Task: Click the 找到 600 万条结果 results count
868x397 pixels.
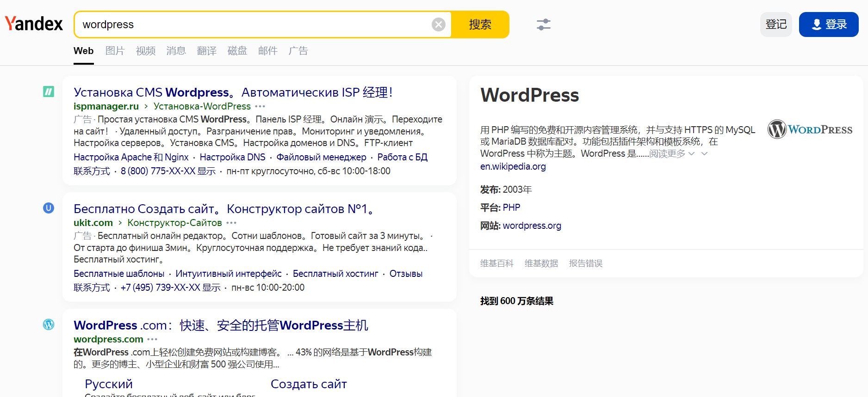Action: (x=517, y=301)
